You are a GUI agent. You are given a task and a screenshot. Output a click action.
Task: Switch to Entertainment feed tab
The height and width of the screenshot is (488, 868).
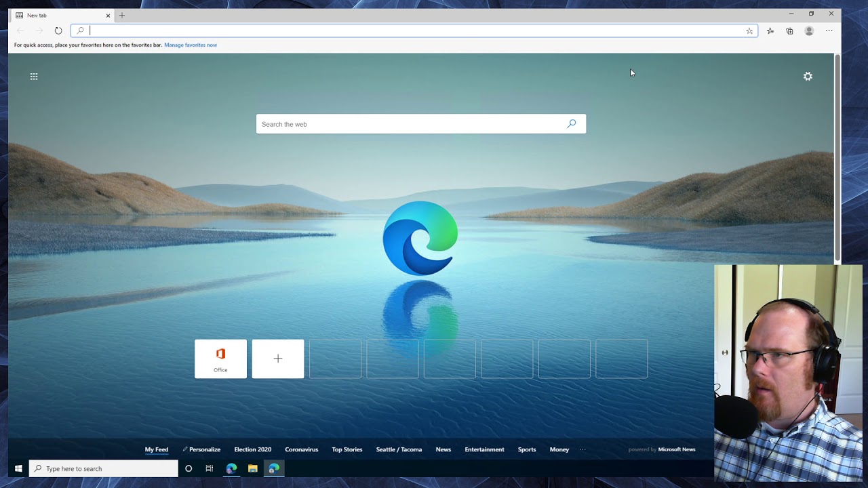484,449
